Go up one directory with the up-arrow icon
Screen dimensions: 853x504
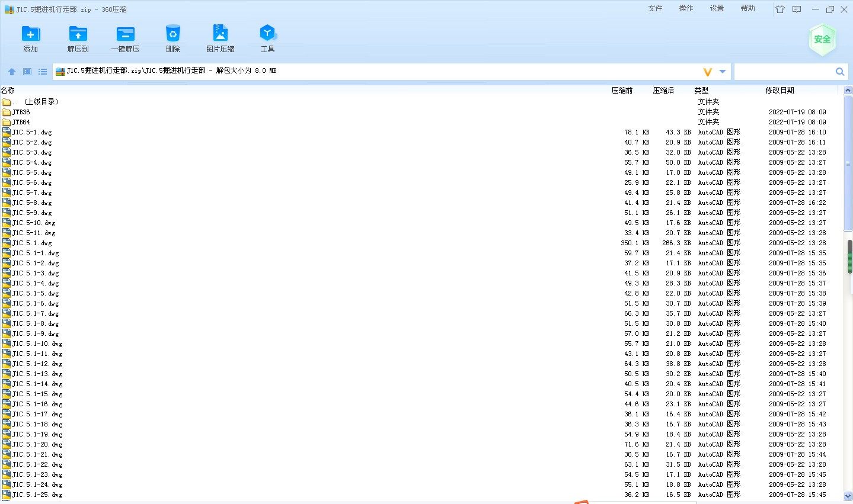pos(12,72)
